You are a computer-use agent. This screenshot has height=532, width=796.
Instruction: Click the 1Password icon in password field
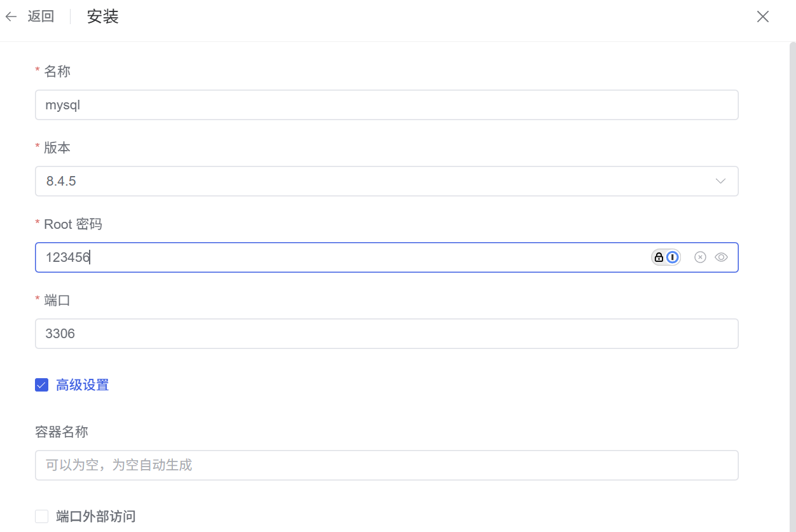point(666,257)
